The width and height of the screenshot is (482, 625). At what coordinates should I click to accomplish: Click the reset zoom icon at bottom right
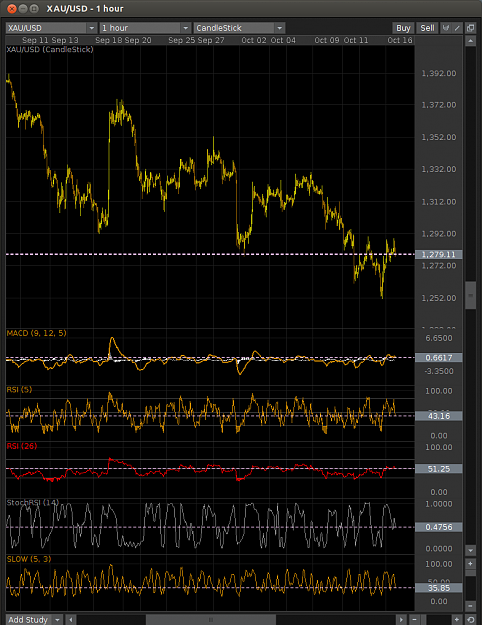coord(470,619)
